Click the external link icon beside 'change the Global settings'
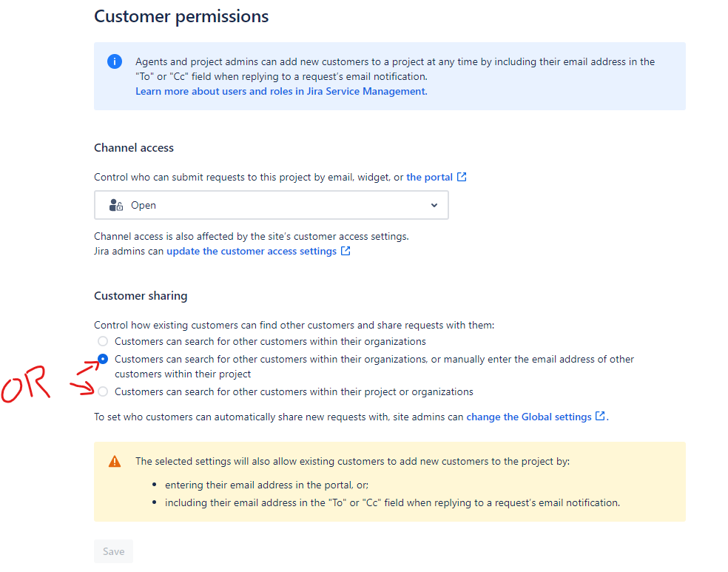The height and width of the screenshot is (572, 728). (x=599, y=416)
